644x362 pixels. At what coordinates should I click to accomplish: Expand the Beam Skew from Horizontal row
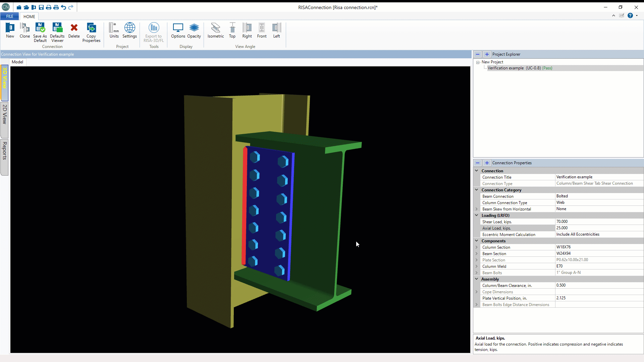pyautogui.click(x=476, y=209)
